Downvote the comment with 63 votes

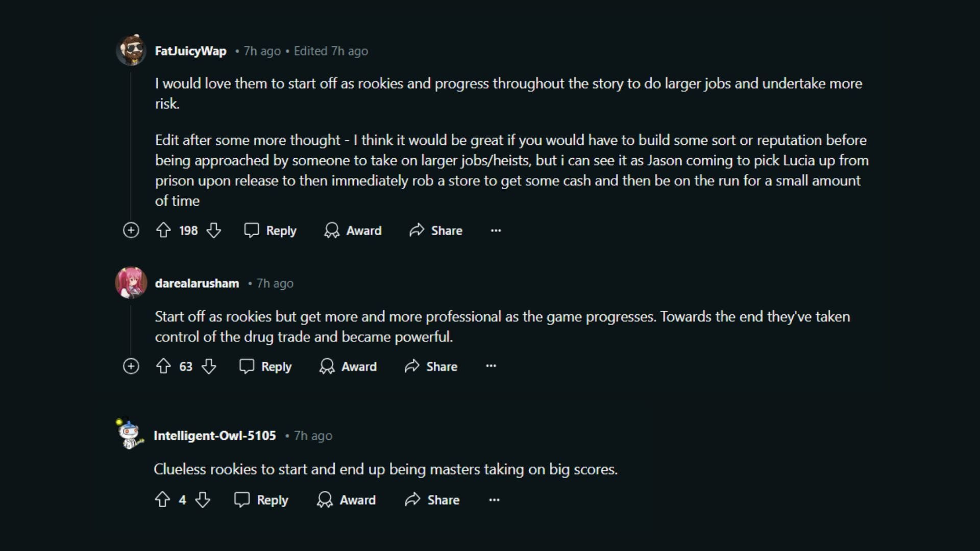(209, 366)
